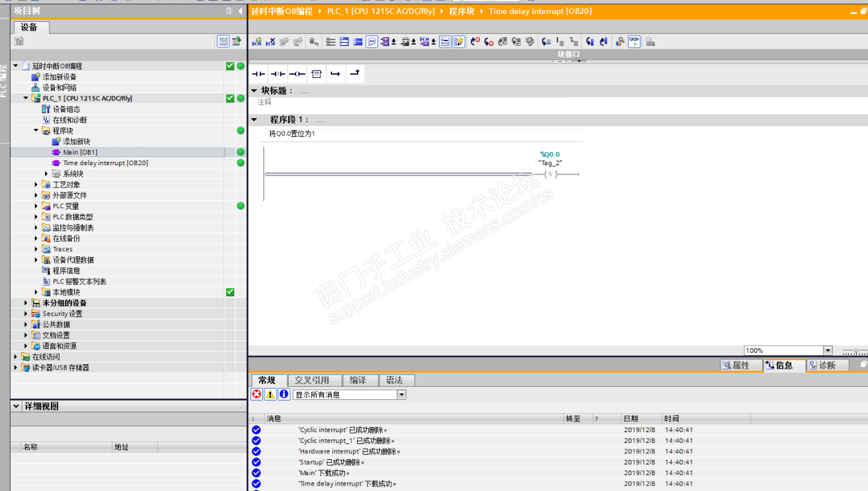Toggle network comments display icon

pos(445,42)
